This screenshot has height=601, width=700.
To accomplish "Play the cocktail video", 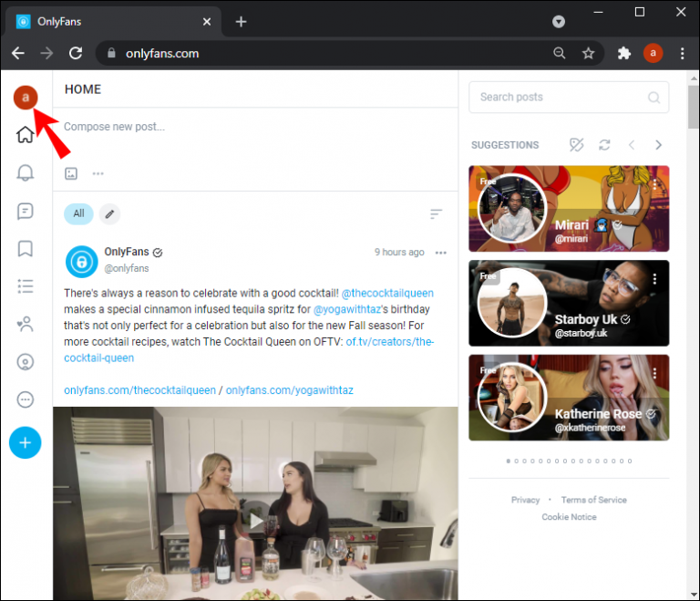I will click(256, 521).
